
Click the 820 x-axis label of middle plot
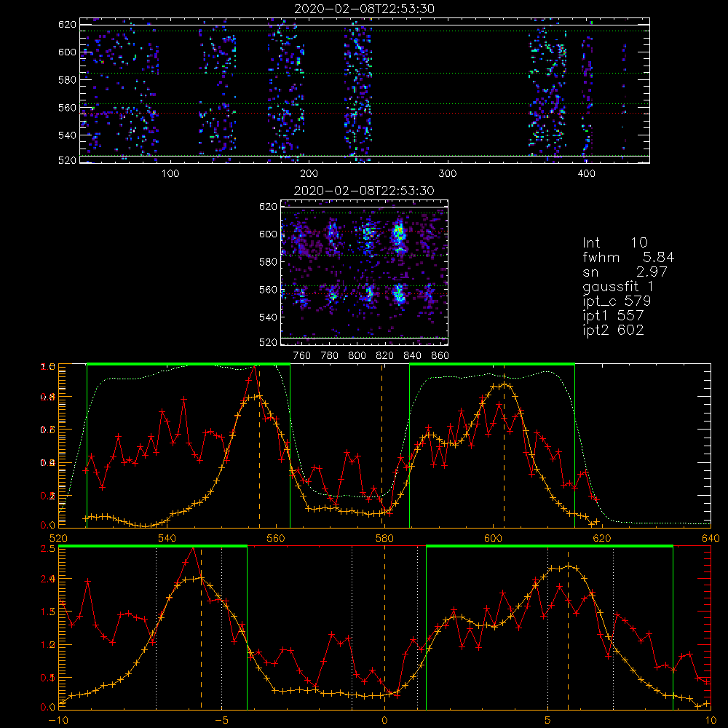tap(385, 356)
